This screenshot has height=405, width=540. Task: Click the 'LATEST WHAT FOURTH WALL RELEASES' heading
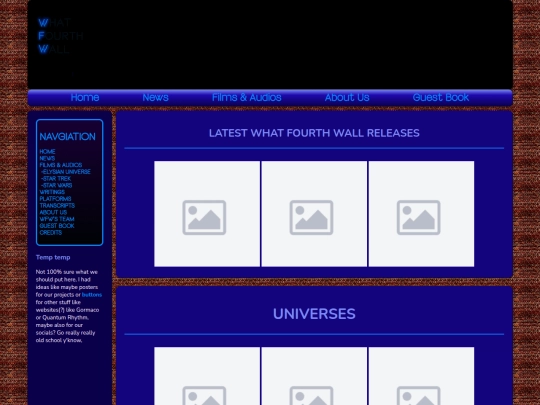point(314,133)
